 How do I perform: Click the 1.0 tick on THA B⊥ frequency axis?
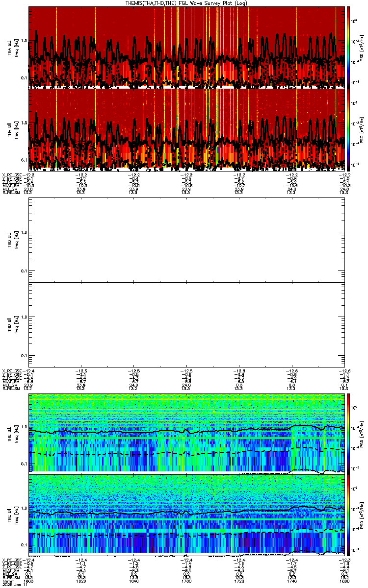point(24,40)
